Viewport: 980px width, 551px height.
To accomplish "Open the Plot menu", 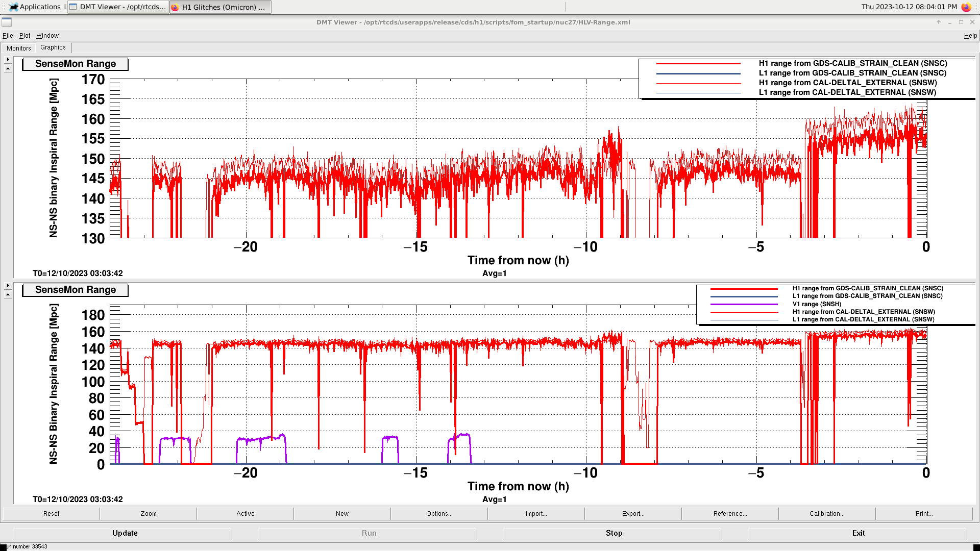I will [x=24, y=36].
